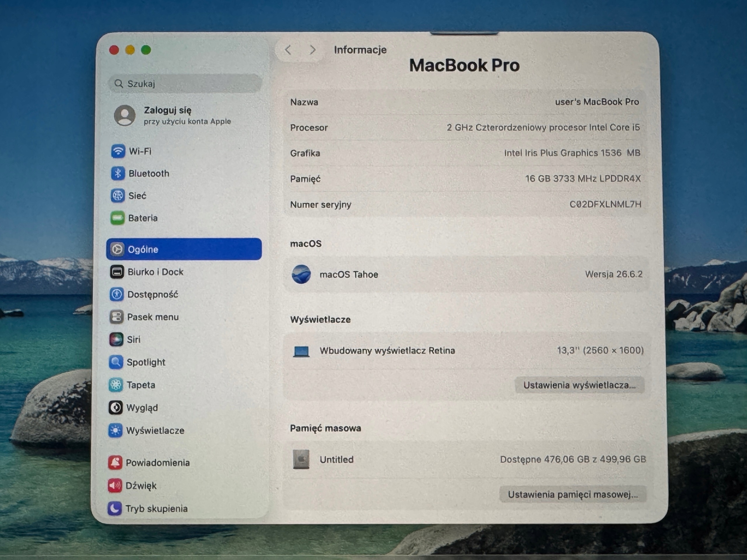Close the settings window
This screenshot has width=747, height=560.
pyautogui.click(x=114, y=50)
